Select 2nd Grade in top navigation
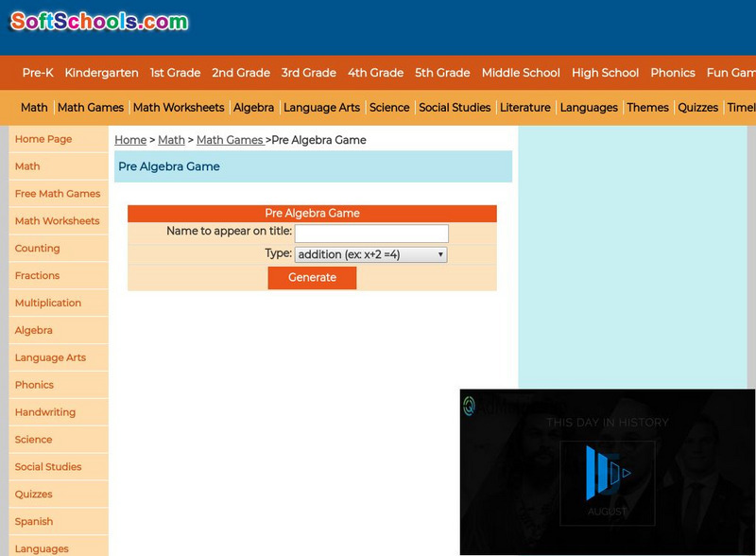The image size is (756, 556). coord(241,73)
